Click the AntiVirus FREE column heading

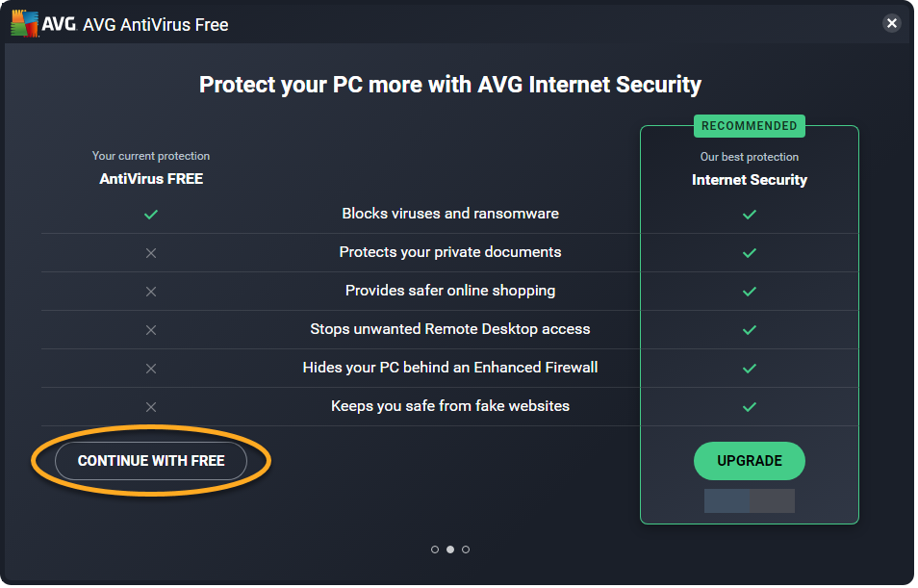151,178
